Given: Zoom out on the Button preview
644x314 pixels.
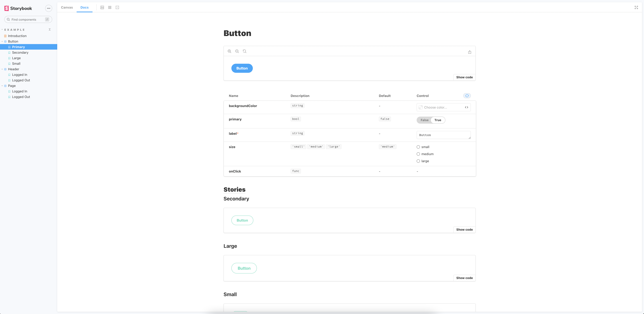Looking at the screenshot, I should point(237,51).
